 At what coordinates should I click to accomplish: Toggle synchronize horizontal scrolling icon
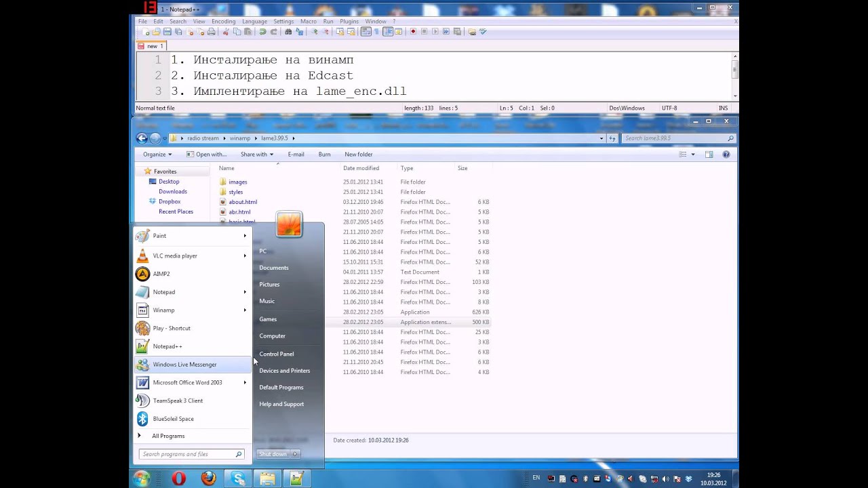coord(351,32)
